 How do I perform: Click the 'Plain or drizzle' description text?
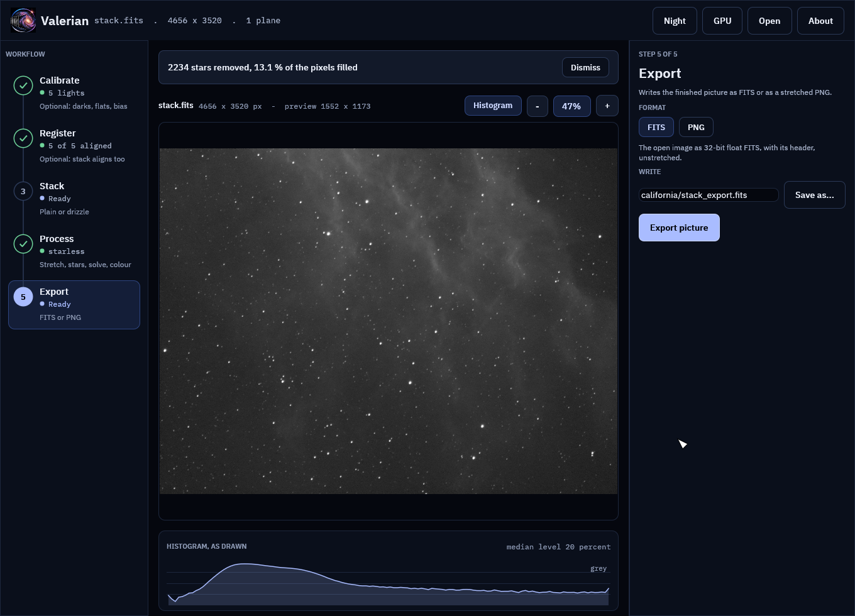[64, 212]
